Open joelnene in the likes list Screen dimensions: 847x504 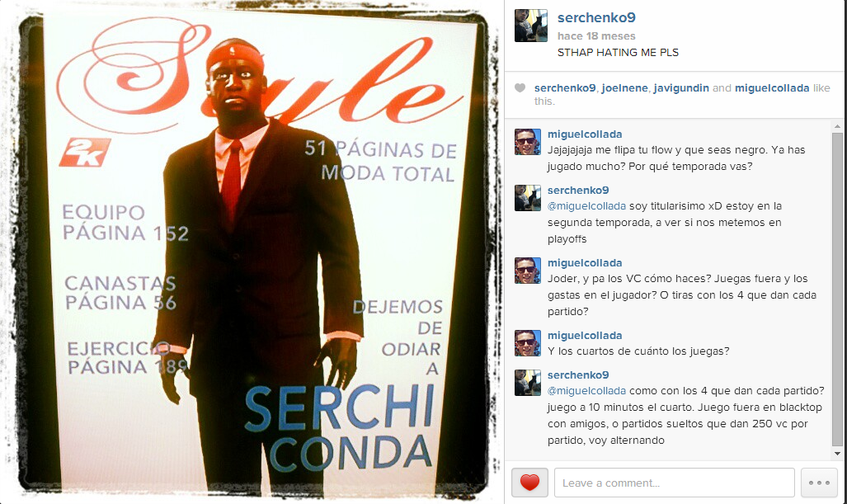[x=624, y=88]
